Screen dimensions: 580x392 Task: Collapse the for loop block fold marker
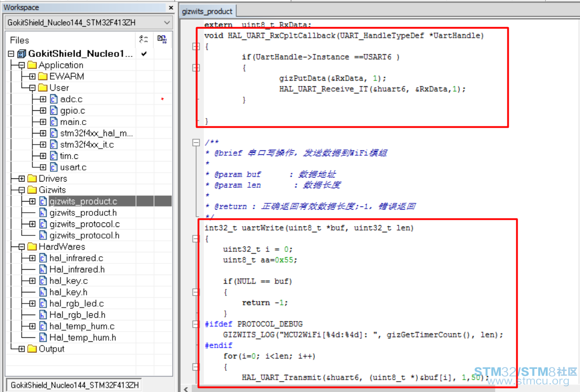(196, 367)
